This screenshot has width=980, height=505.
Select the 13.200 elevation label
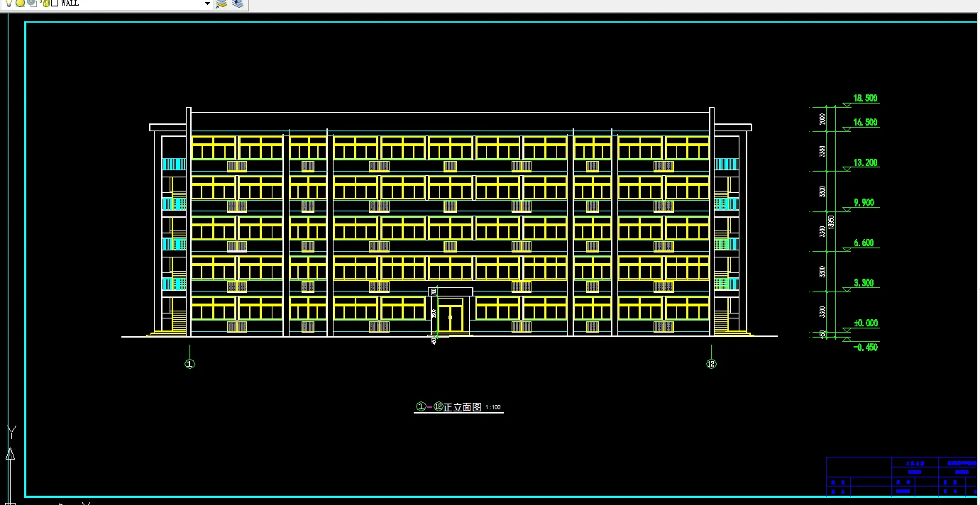tap(865, 162)
